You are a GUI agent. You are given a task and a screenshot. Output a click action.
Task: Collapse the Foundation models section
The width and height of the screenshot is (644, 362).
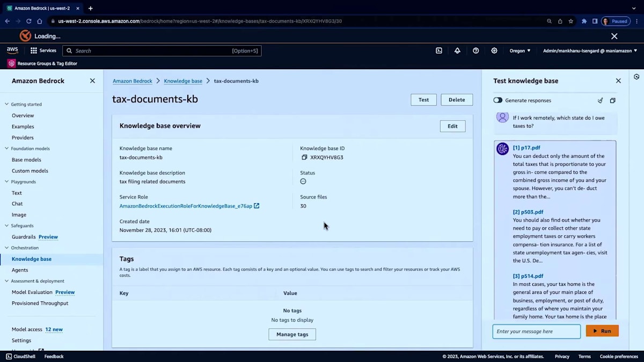pyautogui.click(x=7, y=149)
